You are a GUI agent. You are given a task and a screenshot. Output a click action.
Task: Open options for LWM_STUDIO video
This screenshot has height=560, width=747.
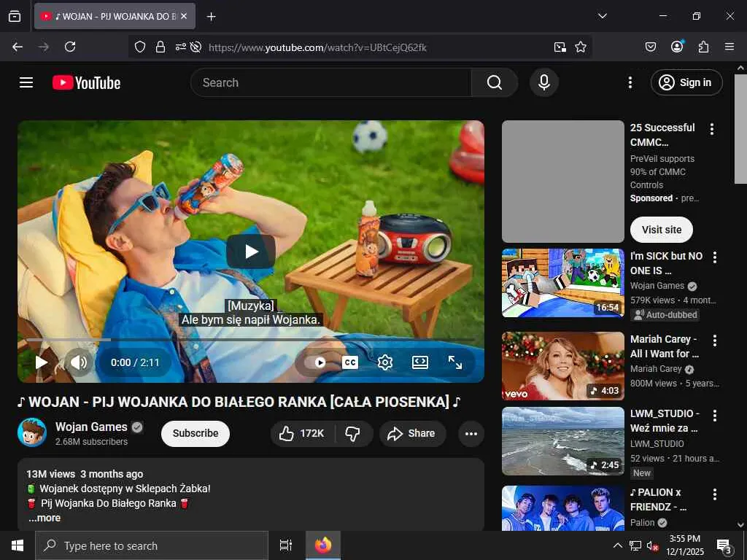coord(715,416)
